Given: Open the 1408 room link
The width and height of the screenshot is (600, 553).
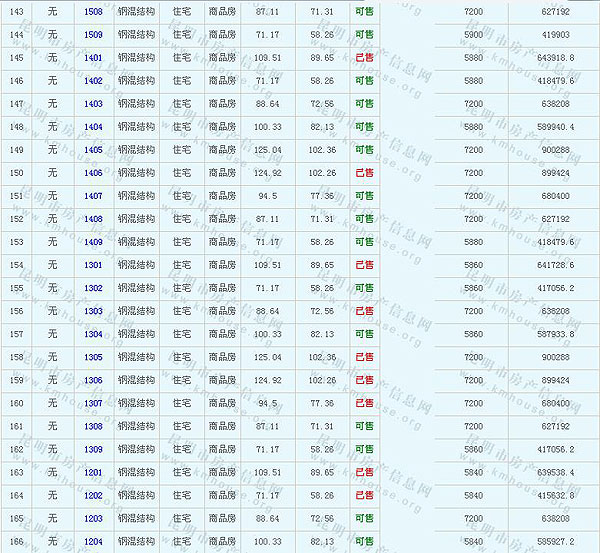Looking at the screenshot, I should (x=93, y=218).
